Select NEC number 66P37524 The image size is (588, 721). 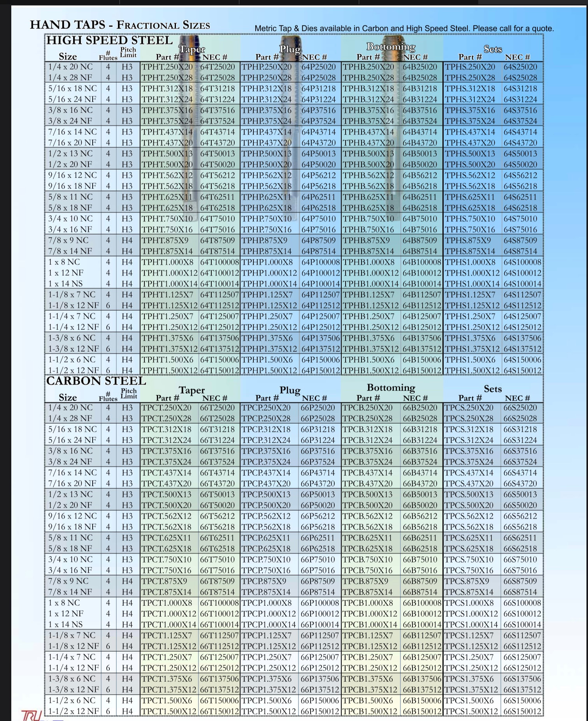[x=318, y=462]
